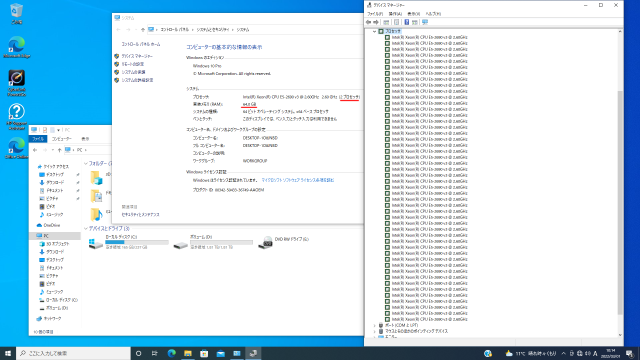Click the Mail icon on taskbar
The height and width of the screenshot is (360, 640).
(220, 353)
